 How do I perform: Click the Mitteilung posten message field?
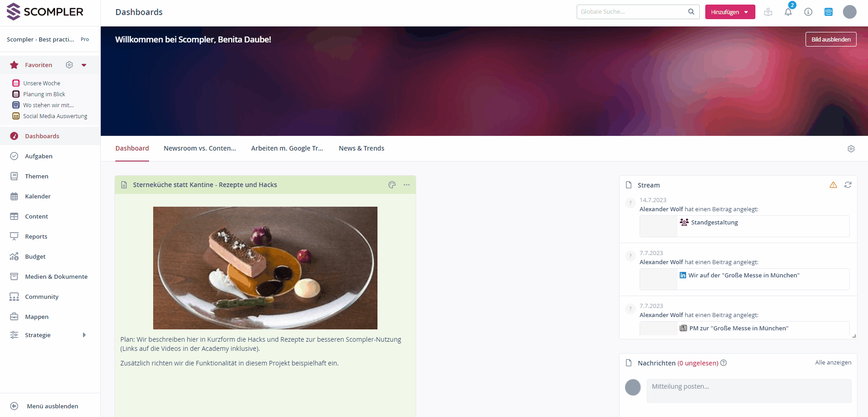pyautogui.click(x=749, y=391)
